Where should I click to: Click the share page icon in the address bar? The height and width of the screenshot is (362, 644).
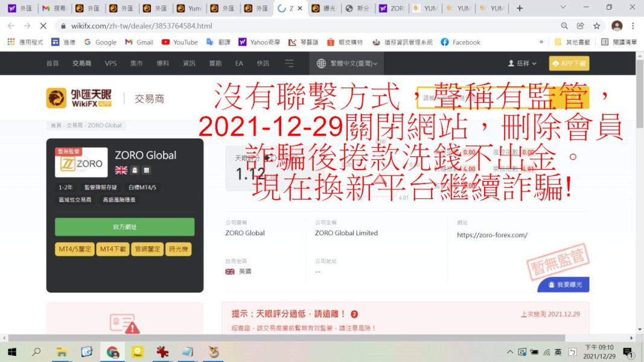click(x=581, y=26)
